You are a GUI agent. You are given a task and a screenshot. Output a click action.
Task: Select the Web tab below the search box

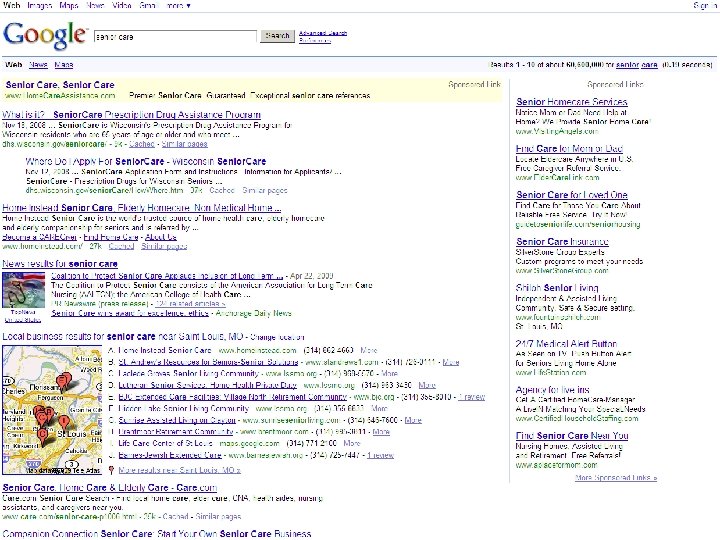point(13,65)
